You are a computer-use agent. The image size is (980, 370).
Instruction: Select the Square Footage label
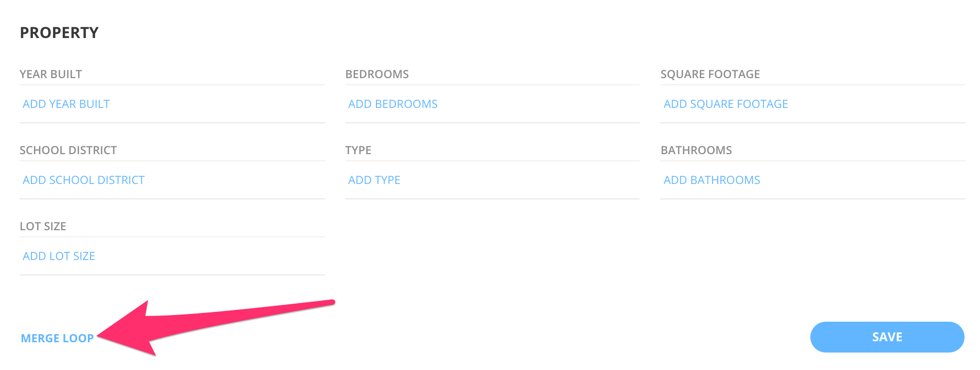click(710, 75)
